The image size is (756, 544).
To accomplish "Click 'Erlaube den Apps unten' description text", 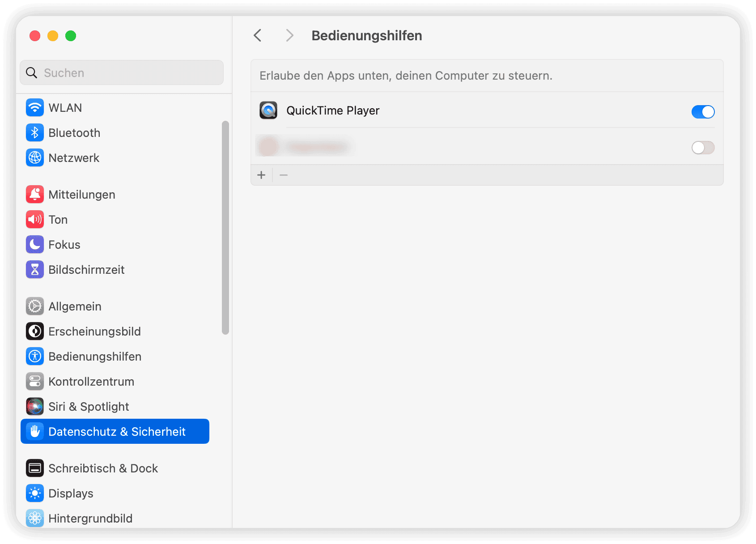I will (406, 76).
